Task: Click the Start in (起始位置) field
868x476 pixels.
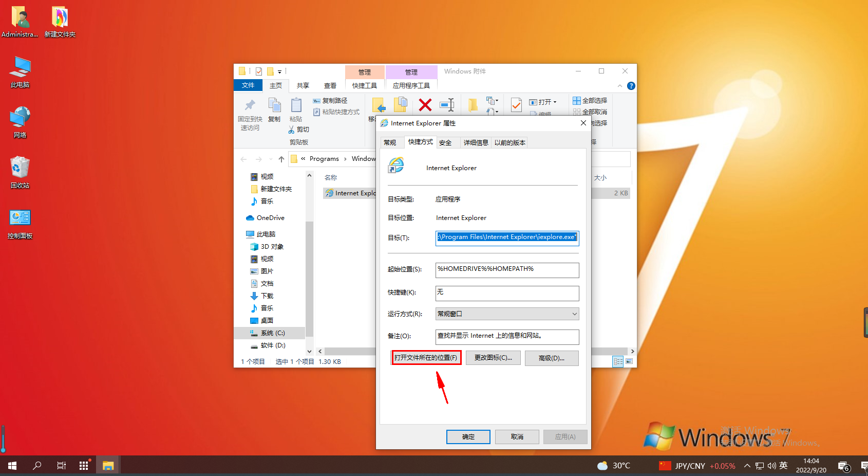Action: [507, 270]
